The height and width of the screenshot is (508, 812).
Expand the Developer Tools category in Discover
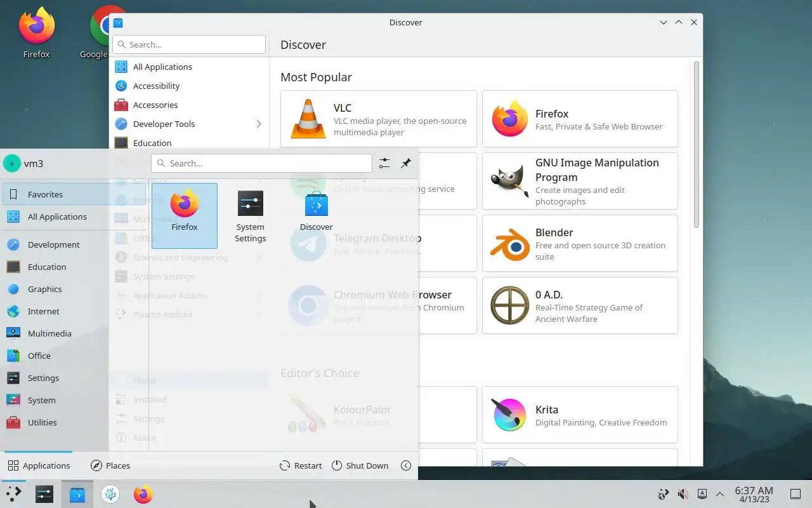258,124
